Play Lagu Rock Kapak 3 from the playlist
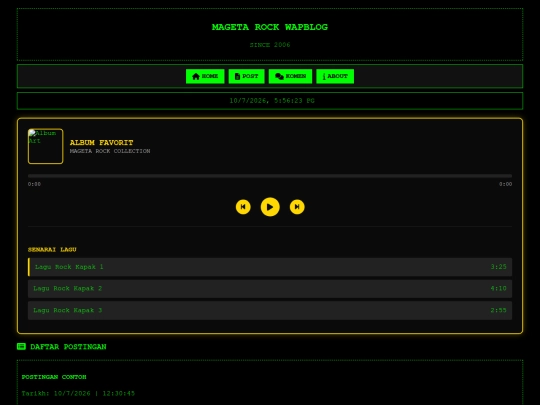 tap(270, 310)
